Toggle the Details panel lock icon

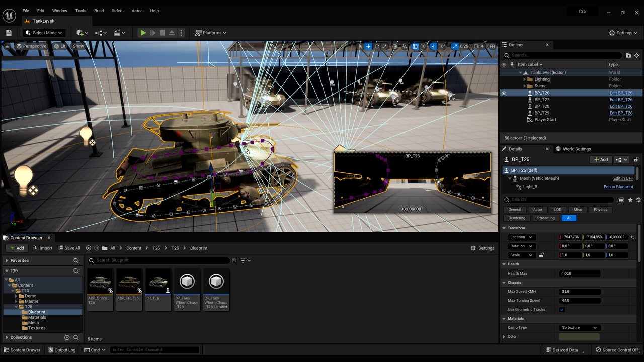pos(636,159)
